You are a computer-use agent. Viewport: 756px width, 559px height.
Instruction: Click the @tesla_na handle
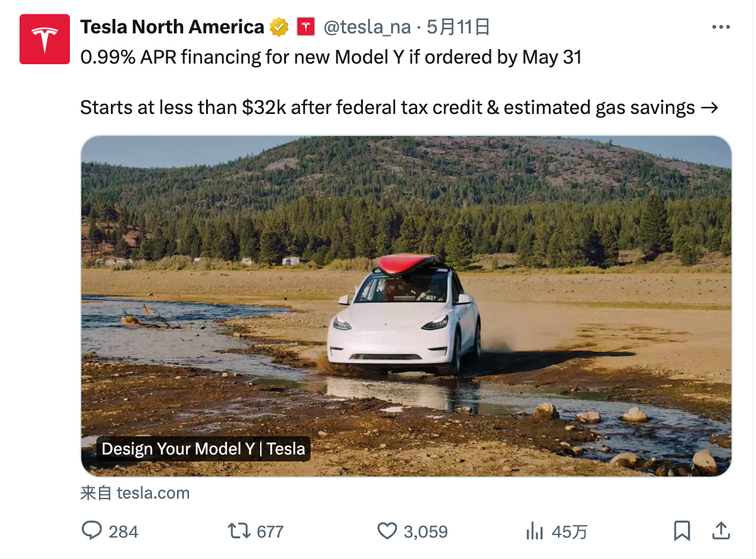point(367,27)
